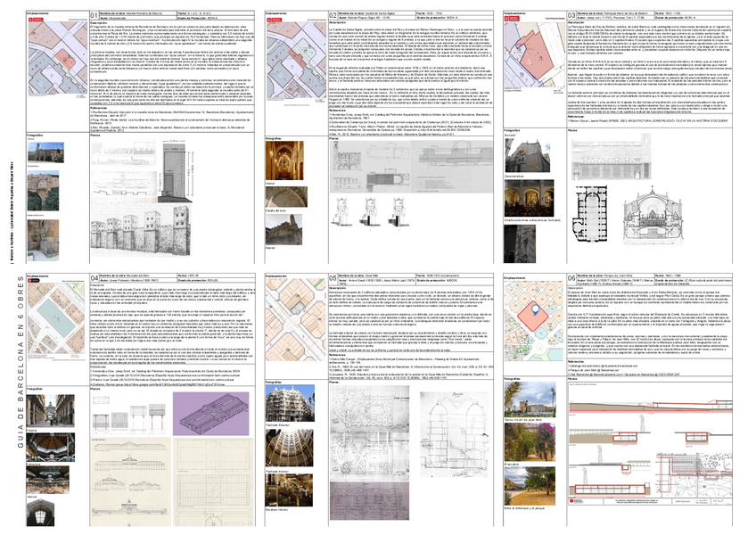Open the church interior altar photo in card 03

529,198
